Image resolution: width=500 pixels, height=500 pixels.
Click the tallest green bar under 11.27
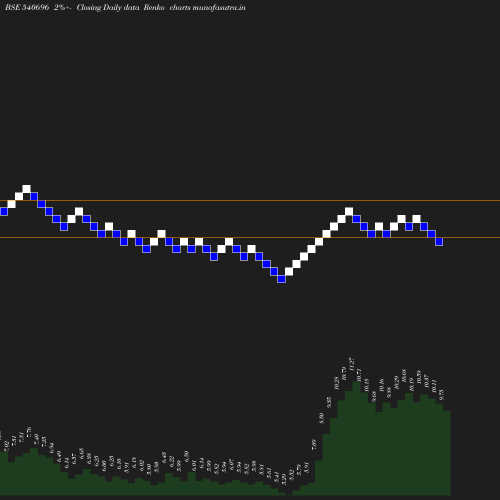coord(357,438)
